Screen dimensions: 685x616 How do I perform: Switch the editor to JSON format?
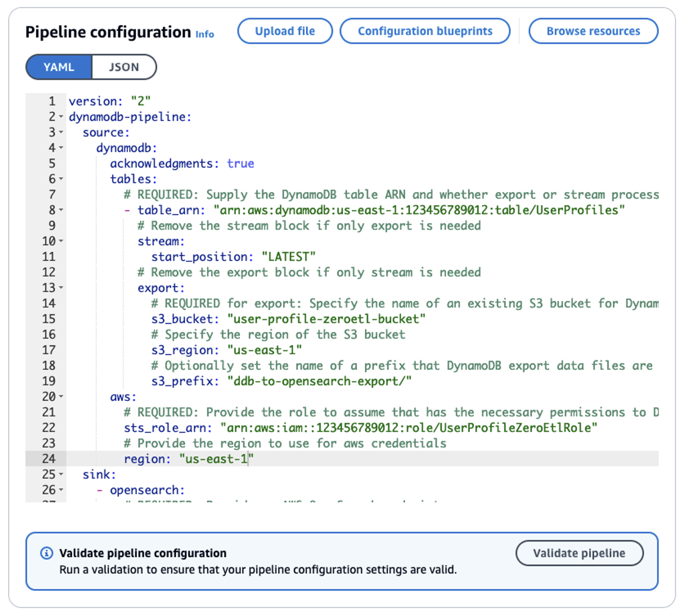[124, 67]
